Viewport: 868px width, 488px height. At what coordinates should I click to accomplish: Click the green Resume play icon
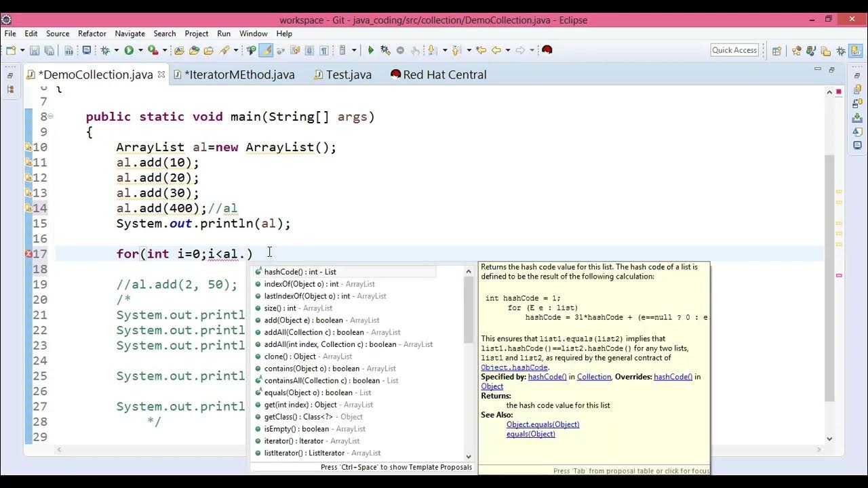click(371, 50)
